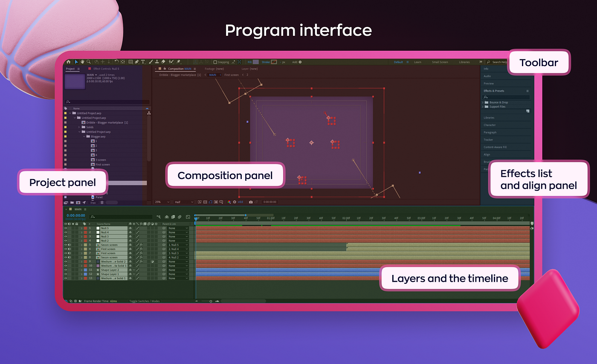Hide the Null 5 layer eye
The width and height of the screenshot is (597, 364).
(x=66, y=228)
